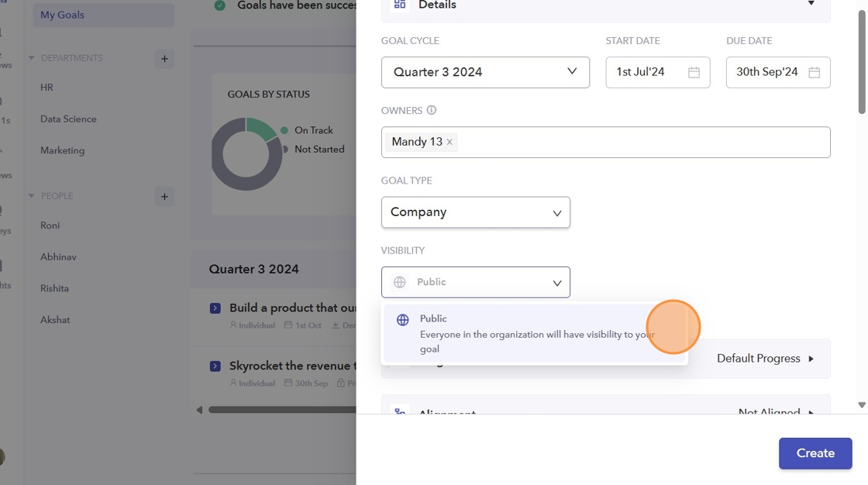Click the Owners info icon
Screen dimensions: 868x485
[432, 110]
